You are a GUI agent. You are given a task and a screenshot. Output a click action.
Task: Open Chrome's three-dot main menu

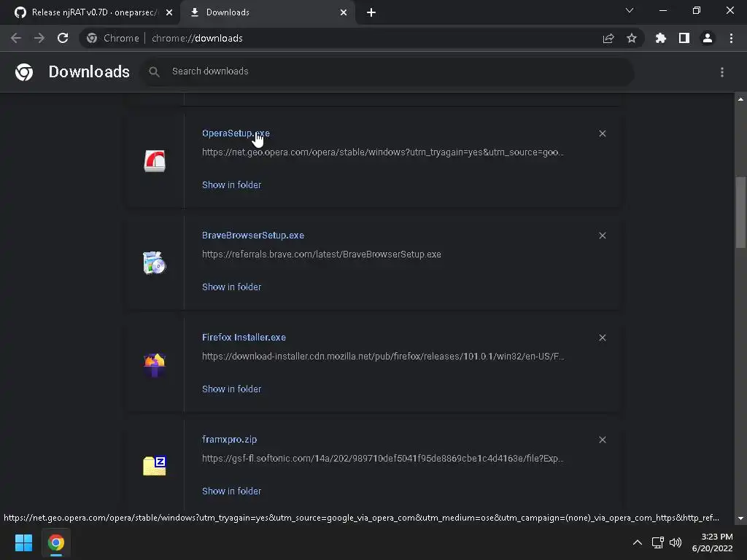tap(731, 38)
